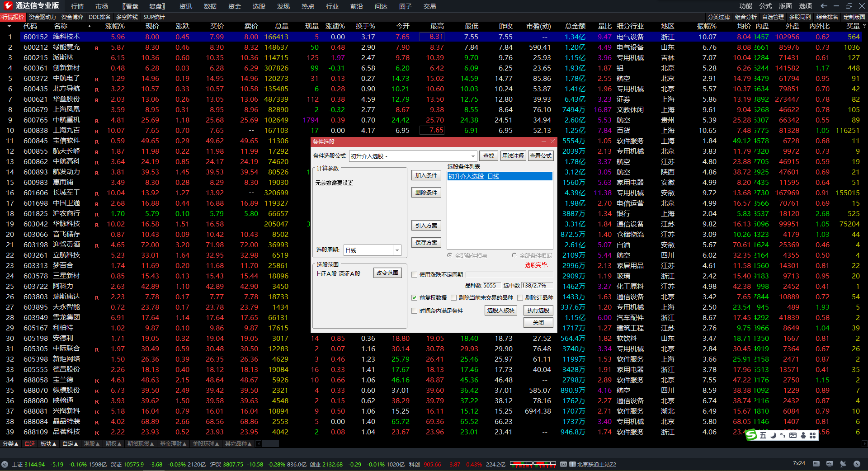Click the back arrow icon in title bar

824,6
